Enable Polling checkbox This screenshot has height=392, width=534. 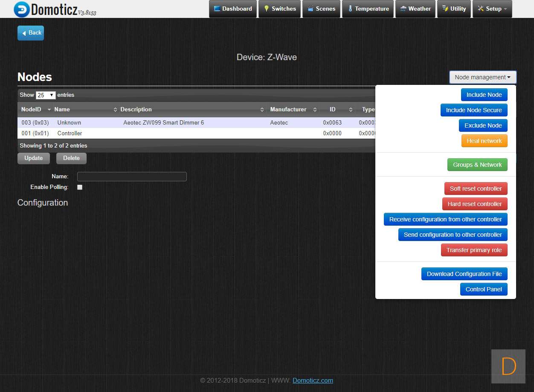(80, 187)
